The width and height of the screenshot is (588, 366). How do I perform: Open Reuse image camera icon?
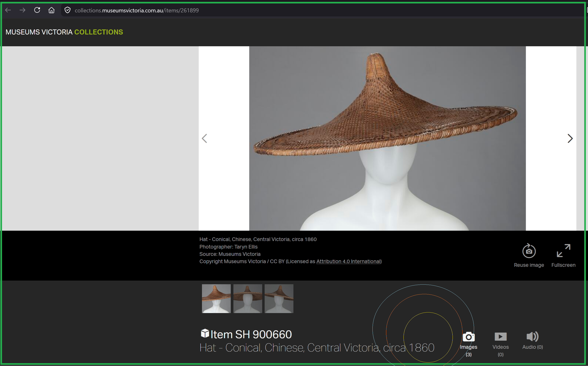(529, 251)
